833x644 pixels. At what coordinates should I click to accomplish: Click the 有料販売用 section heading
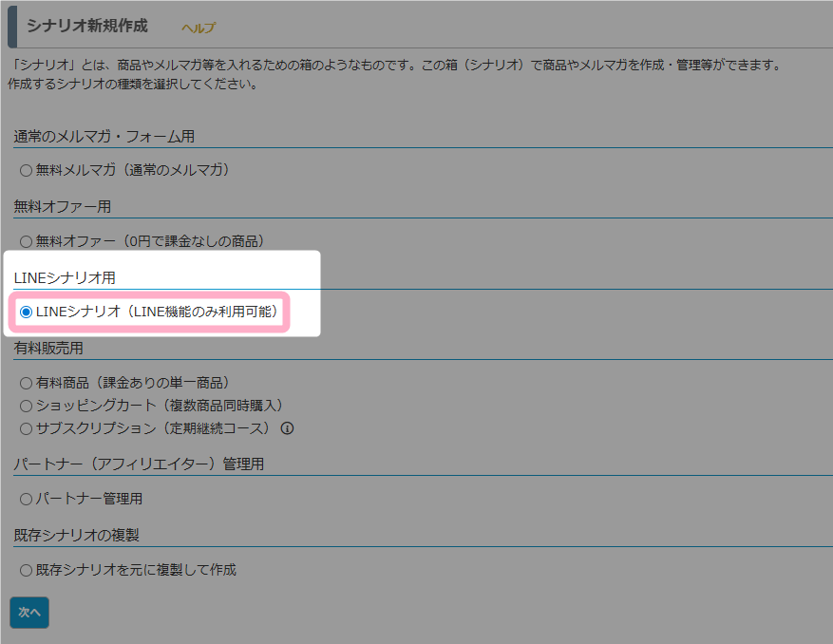click(x=48, y=348)
